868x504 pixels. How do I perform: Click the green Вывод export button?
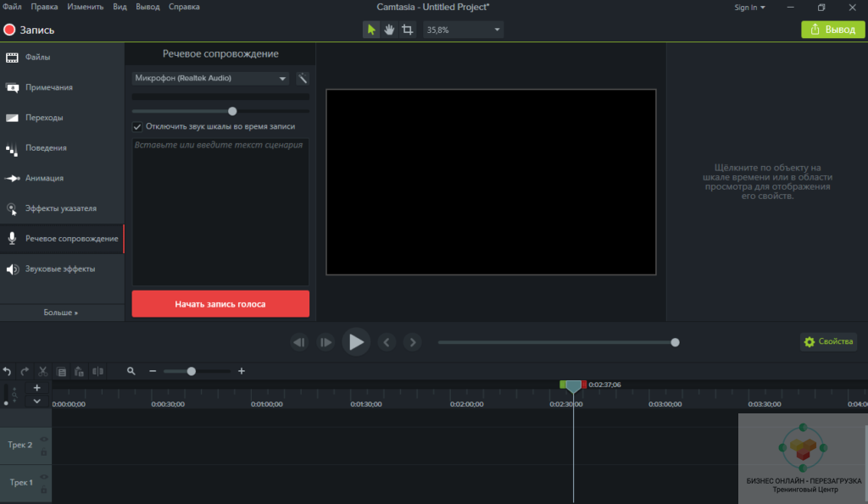click(833, 30)
